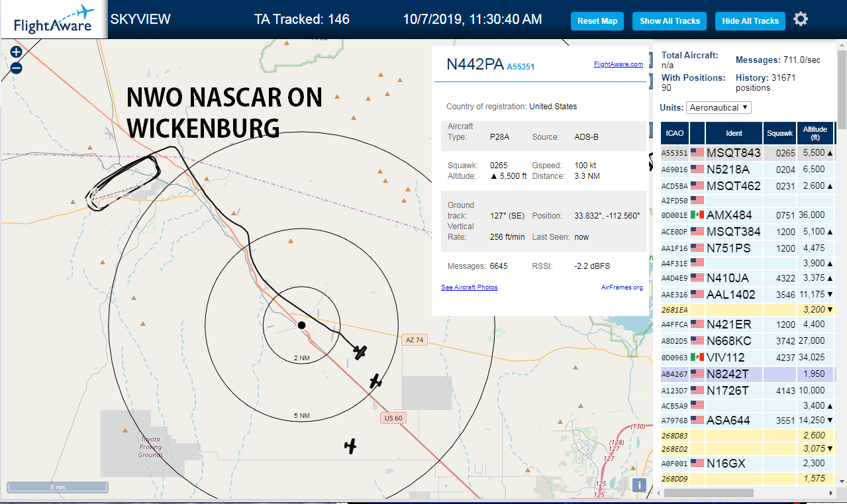Select the AMX484 aircraft row

coord(747,215)
